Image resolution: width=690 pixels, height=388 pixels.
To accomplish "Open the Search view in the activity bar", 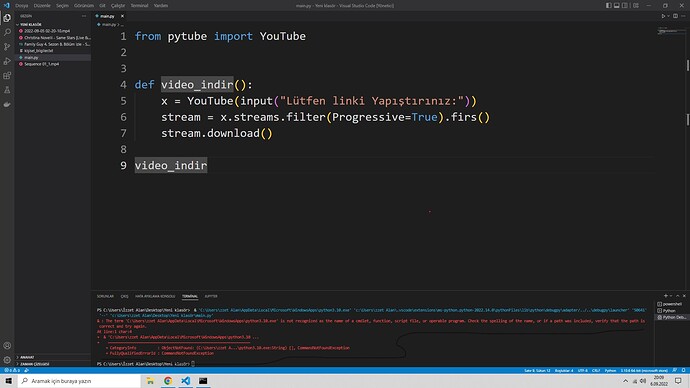I will 7,33.
